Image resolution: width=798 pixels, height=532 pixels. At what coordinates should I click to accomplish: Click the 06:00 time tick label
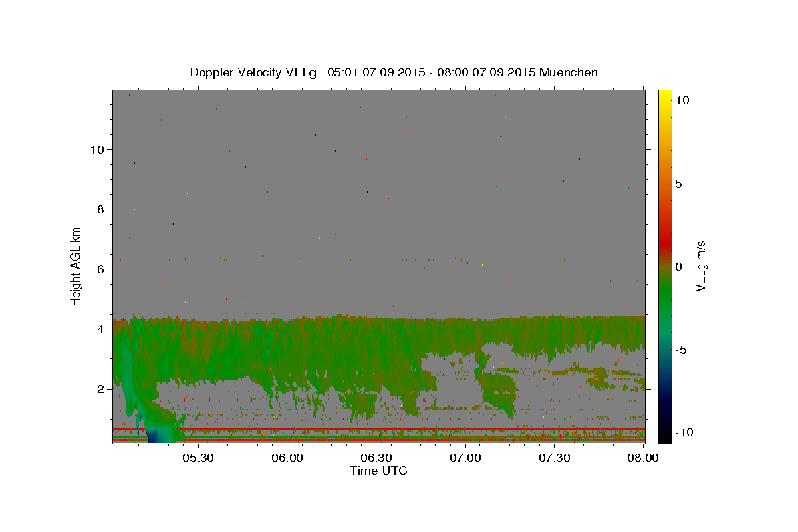coord(287,458)
